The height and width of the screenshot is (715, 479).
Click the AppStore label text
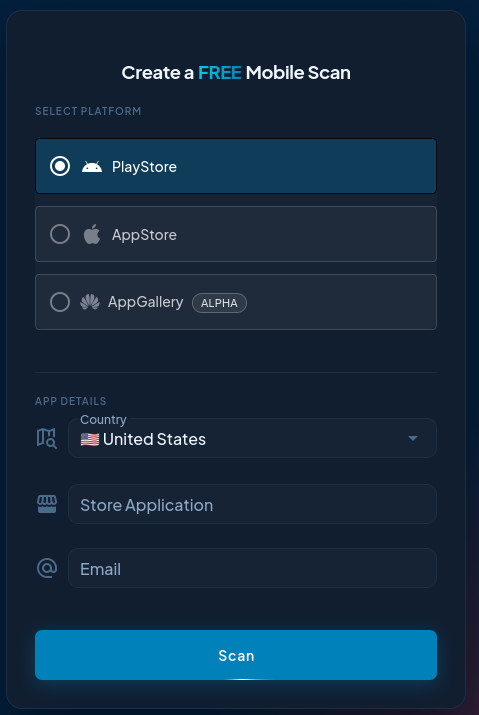pos(144,235)
